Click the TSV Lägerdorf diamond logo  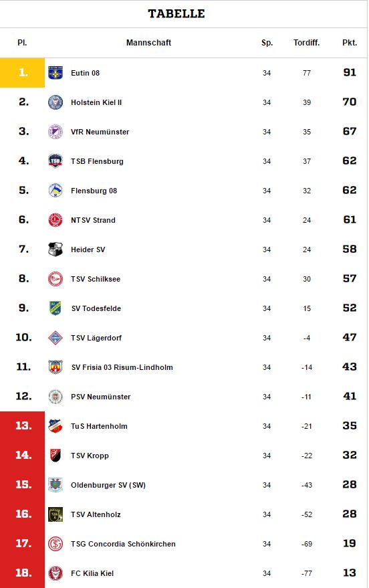point(55,338)
